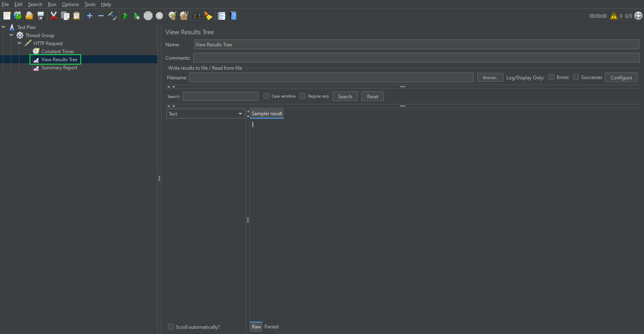Focus the Filename input field

pyautogui.click(x=331, y=77)
